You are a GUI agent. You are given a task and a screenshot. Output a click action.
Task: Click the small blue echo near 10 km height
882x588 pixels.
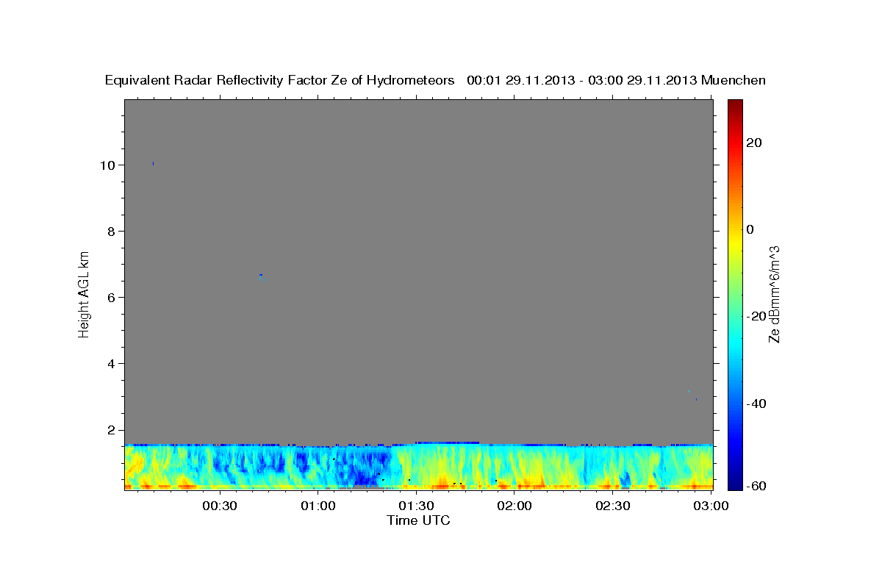click(153, 163)
